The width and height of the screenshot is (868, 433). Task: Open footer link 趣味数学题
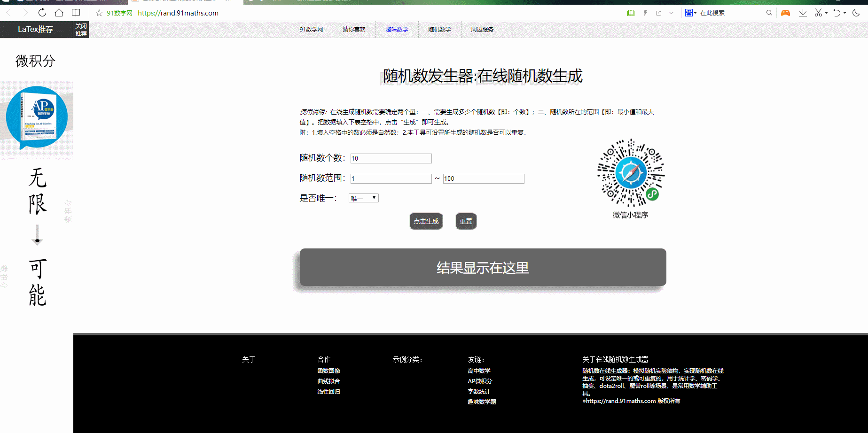[x=482, y=402]
